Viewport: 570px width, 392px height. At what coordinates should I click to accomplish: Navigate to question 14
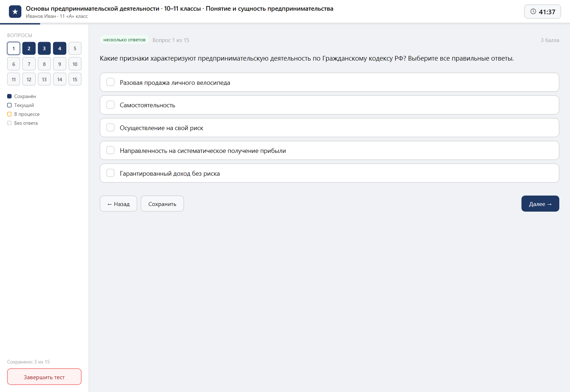pos(59,79)
